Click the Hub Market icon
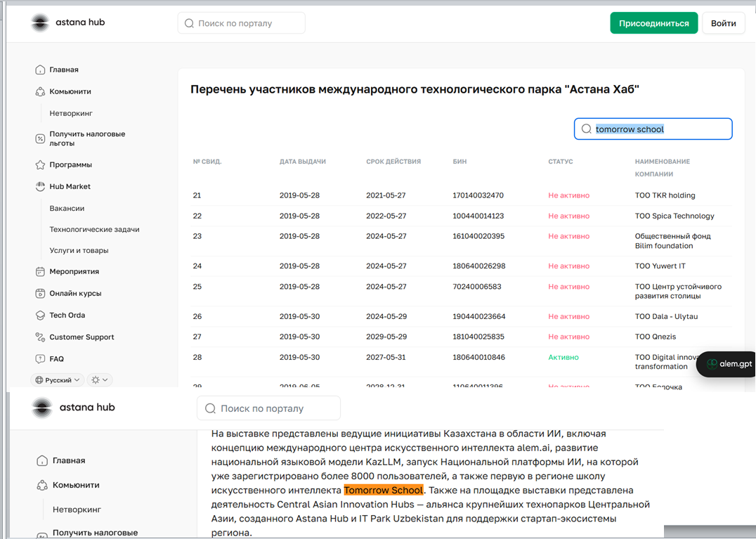 coord(40,187)
